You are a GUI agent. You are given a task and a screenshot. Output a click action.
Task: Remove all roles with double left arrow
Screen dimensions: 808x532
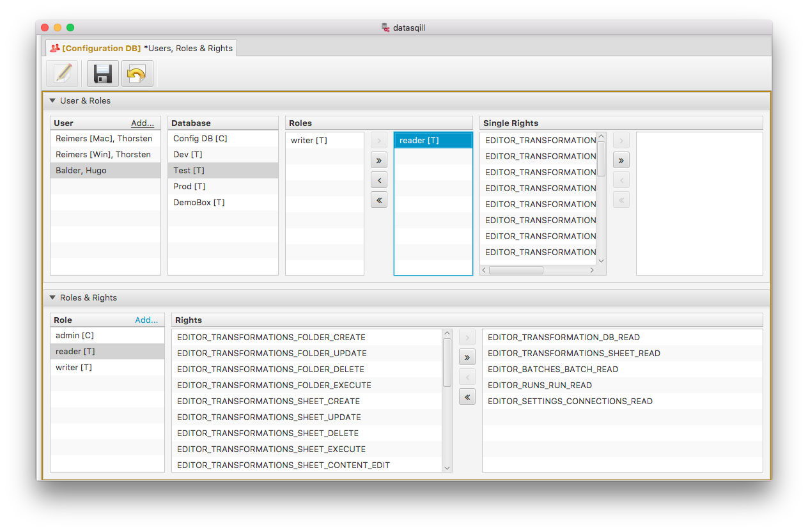(x=379, y=200)
